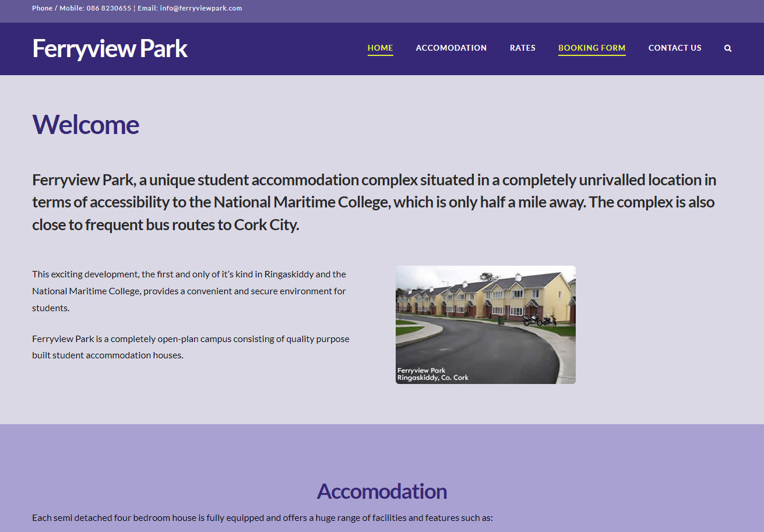Open the RATES menu item
764x532 pixels.
(x=522, y=48)
